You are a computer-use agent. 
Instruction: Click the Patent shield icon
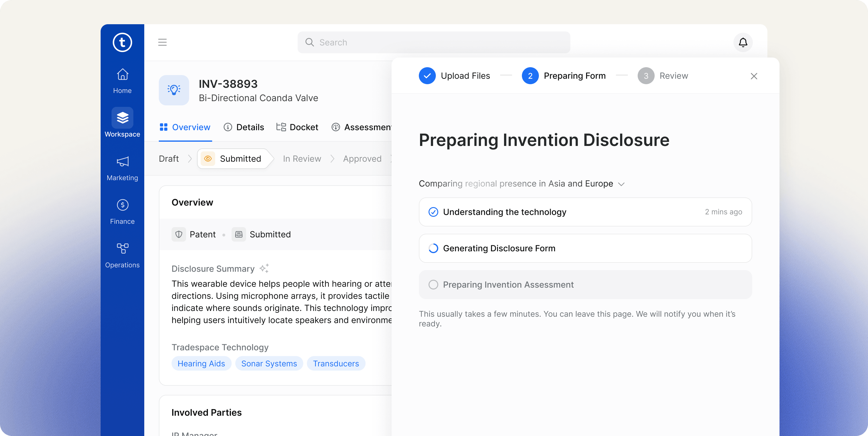point(179,234)
